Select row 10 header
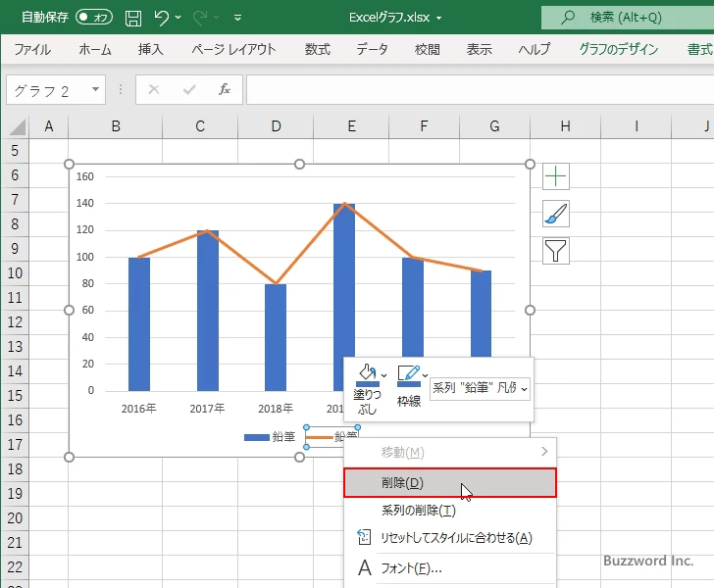714x588 pixels. click(x=15, y=273)
